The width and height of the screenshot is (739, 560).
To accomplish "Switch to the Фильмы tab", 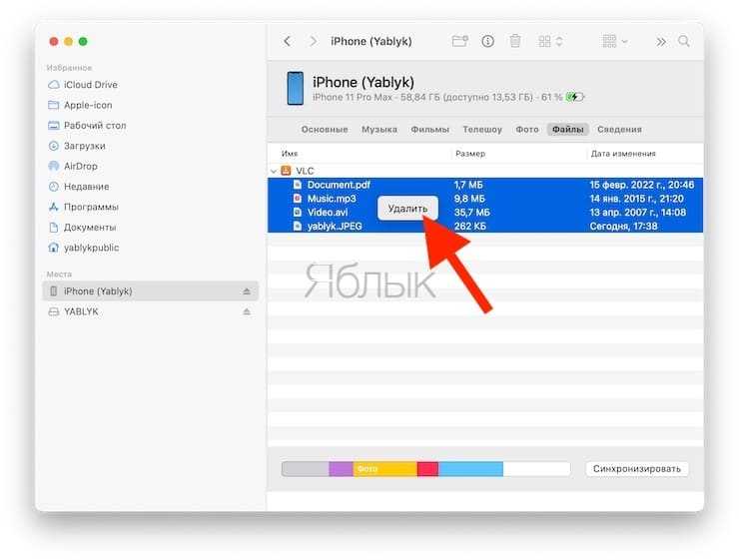I will tap(429, 130).
